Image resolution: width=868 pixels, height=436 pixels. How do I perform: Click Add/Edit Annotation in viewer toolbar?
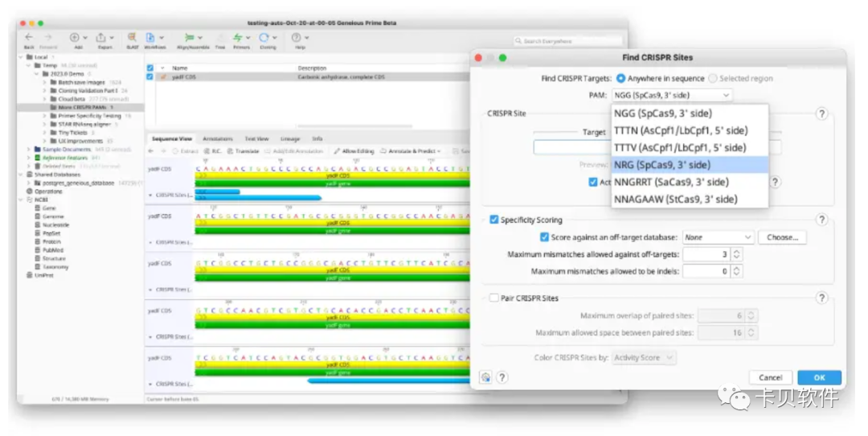[294, 150]
